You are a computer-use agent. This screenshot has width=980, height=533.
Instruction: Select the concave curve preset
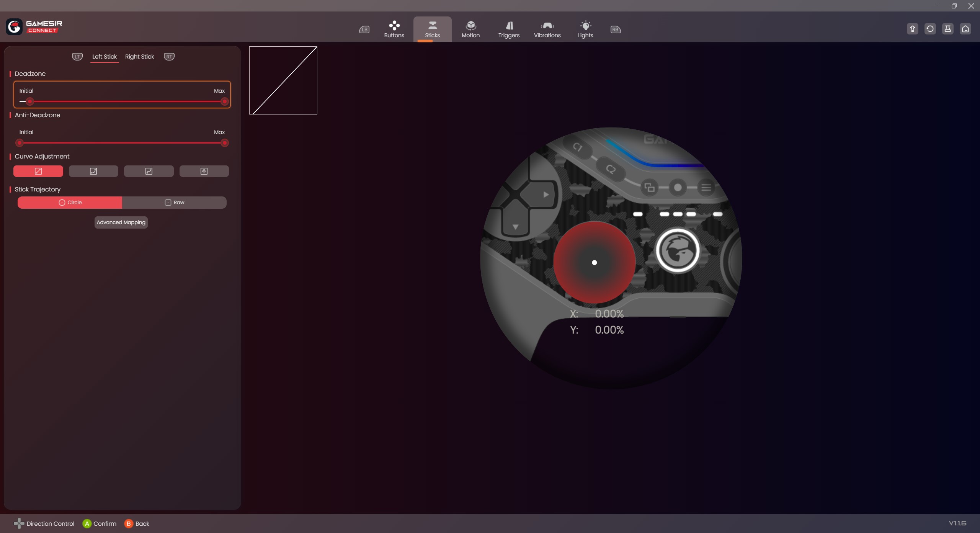[93, 171]
